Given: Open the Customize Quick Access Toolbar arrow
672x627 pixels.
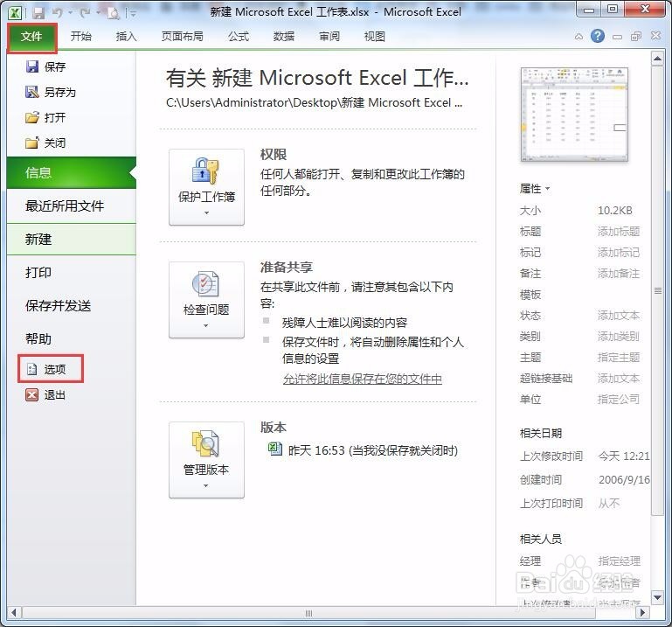Looking at the screenshot, I should coord(134,14).
